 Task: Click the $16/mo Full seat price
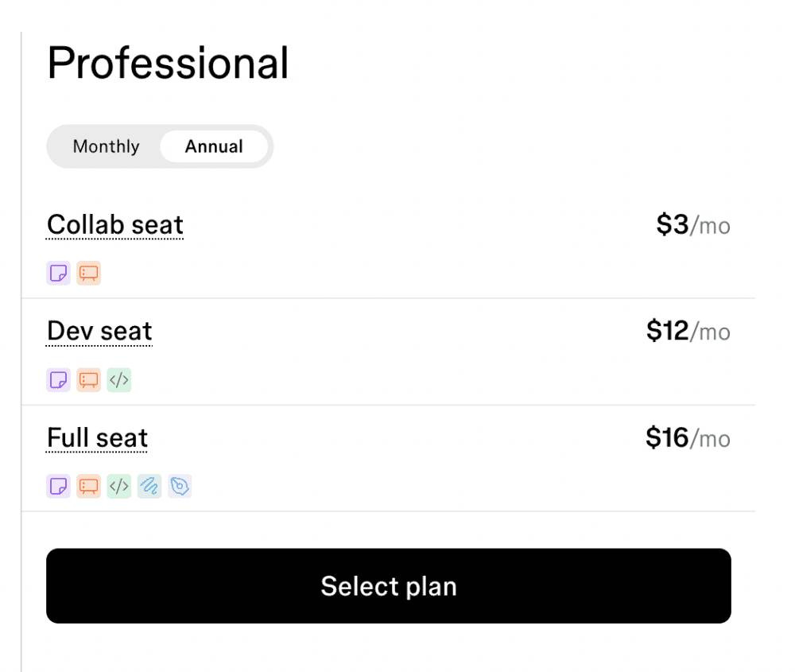(x=688, y=437)
